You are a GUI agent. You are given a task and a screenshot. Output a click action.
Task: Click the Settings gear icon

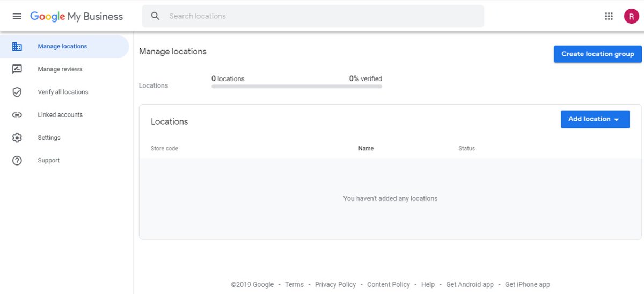point(17,138)
